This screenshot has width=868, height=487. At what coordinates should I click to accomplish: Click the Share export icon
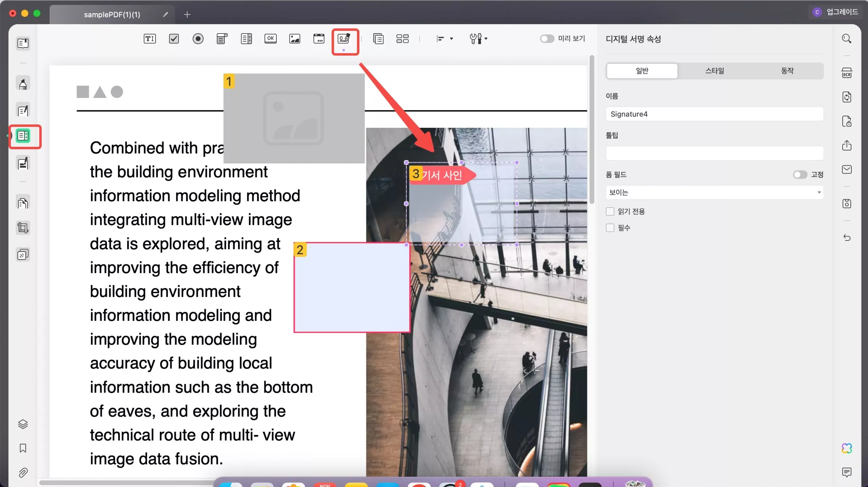847,145
